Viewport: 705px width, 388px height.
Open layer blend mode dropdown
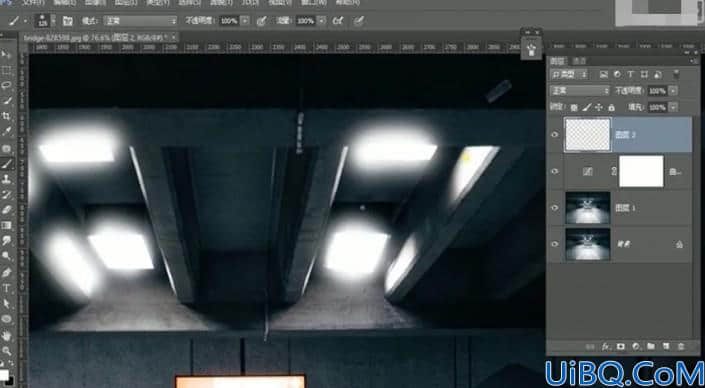tap(580, 91)
